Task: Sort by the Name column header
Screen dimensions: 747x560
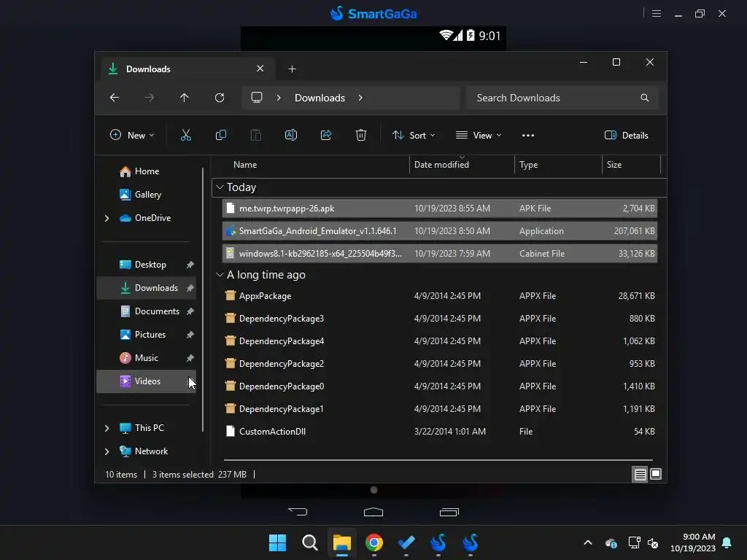Action: point(245,165)
